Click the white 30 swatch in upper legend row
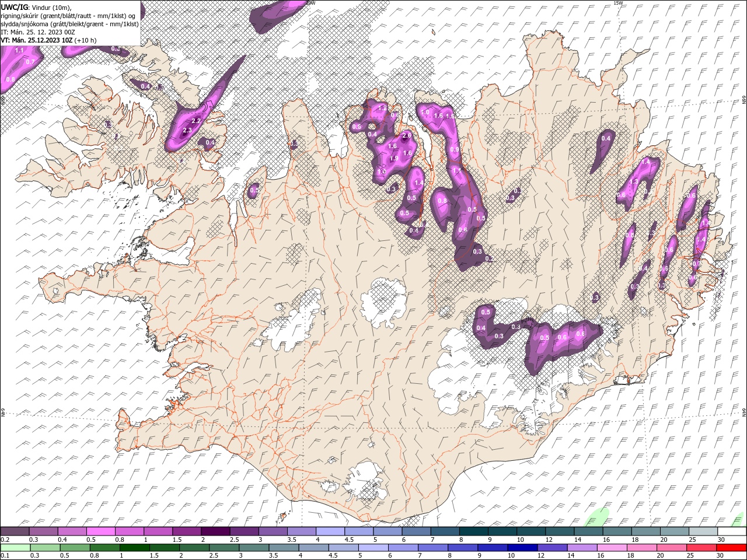Screen dimensions: 747x560 pos(731,531)
